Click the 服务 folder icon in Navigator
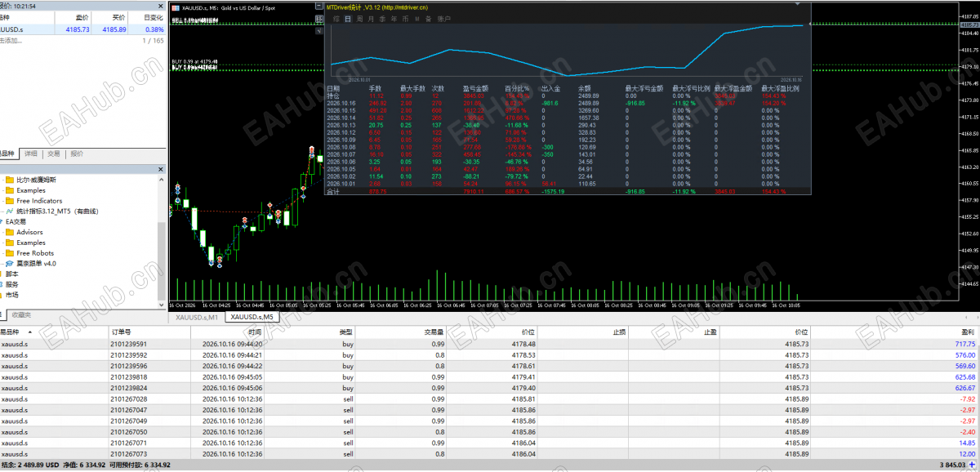Image resolution: width=980 pixels, height=472 pixels. click(1, 284)
